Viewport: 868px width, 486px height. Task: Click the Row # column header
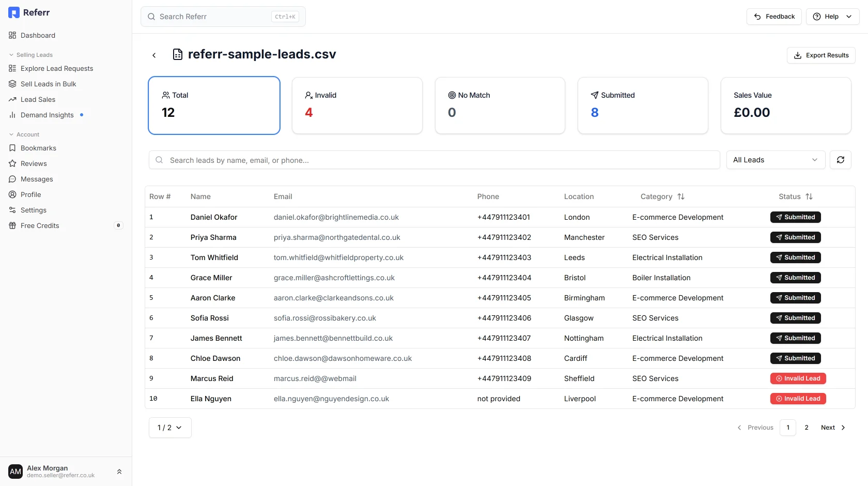(160, 196)
